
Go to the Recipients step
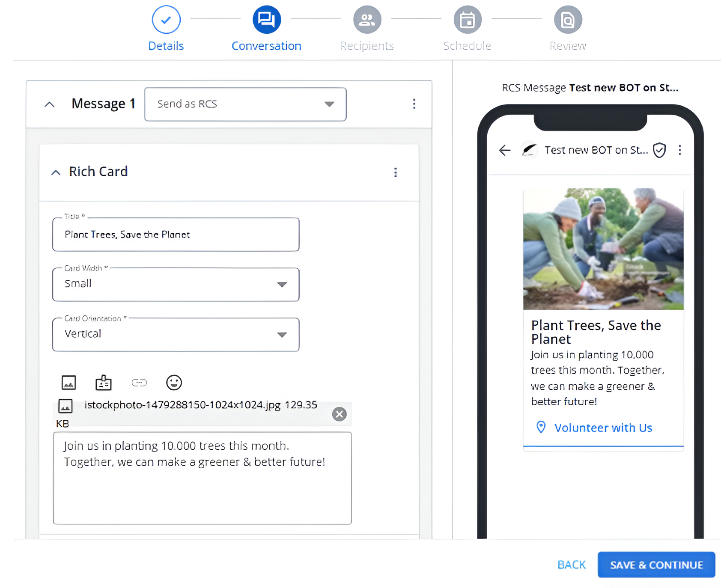point(367,28)
